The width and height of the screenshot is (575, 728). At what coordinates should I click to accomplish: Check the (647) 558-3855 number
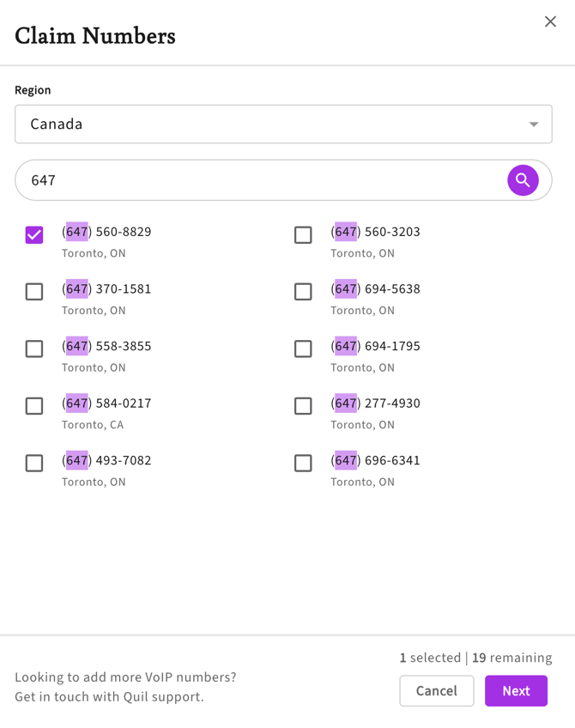(x=34, y=349)
